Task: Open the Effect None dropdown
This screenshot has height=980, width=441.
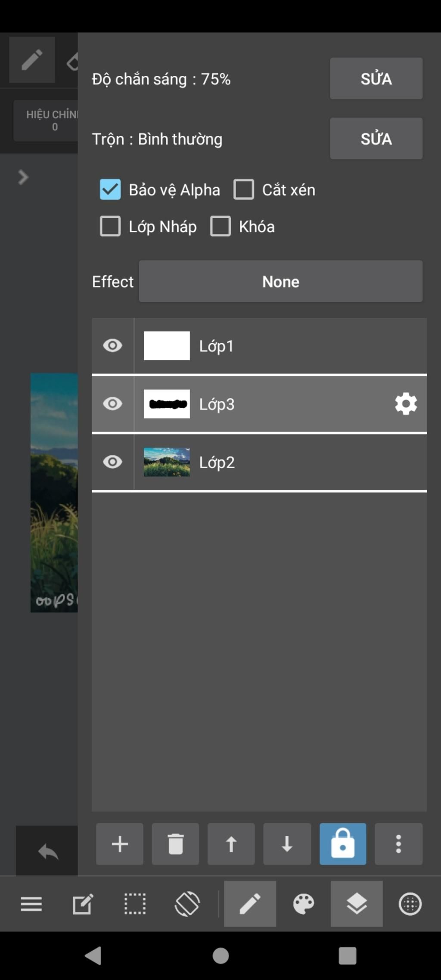Action: tap(280, 281)
